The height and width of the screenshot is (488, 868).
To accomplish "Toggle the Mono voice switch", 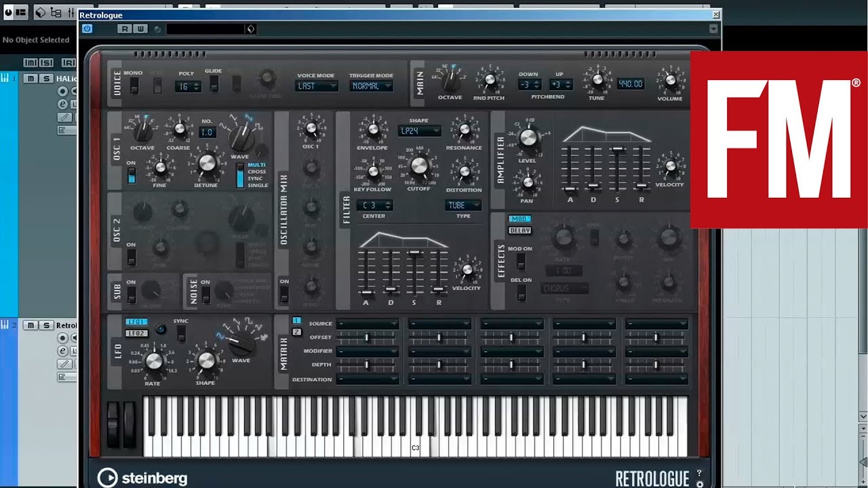I will click(134, 85).
